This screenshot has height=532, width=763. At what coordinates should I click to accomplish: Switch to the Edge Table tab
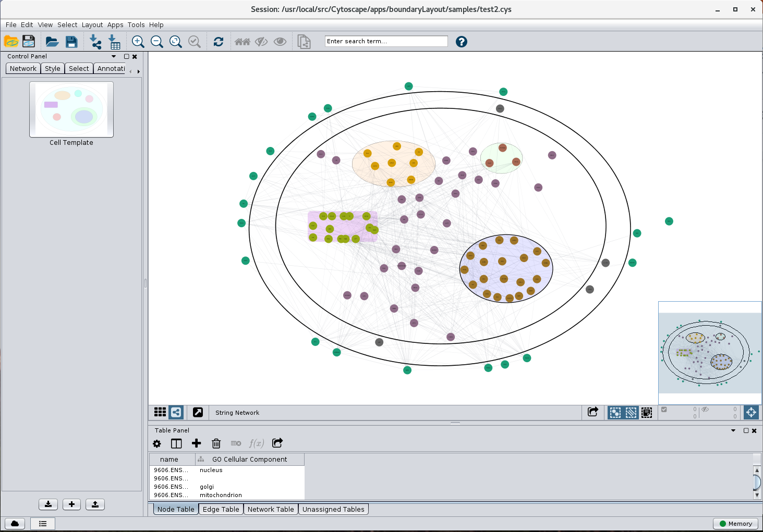point(221,509)
